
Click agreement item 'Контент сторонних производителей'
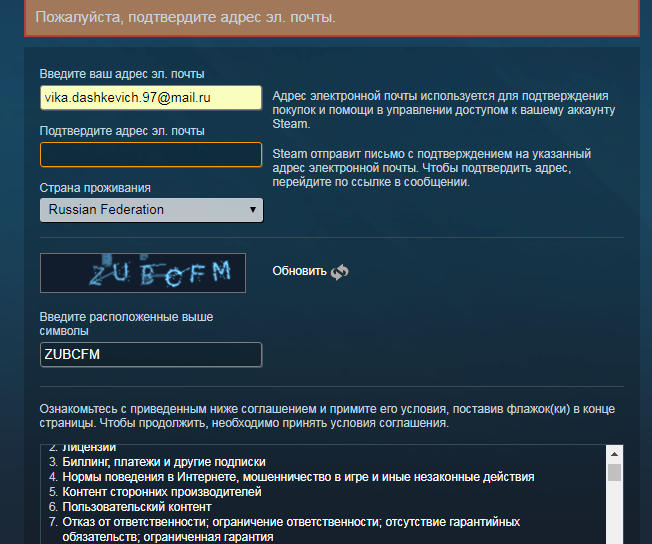(162, 492)
